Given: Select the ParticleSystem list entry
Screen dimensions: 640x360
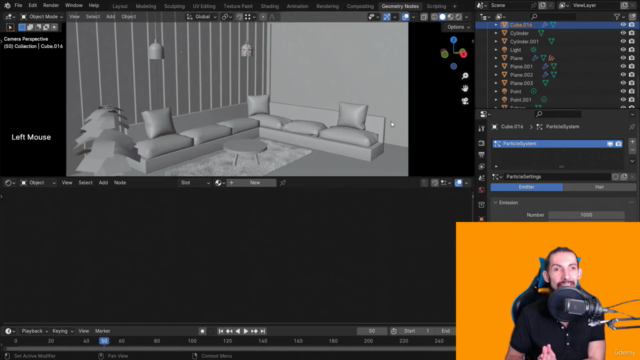Looking at the screenshot, I should [x=557, y=144].
